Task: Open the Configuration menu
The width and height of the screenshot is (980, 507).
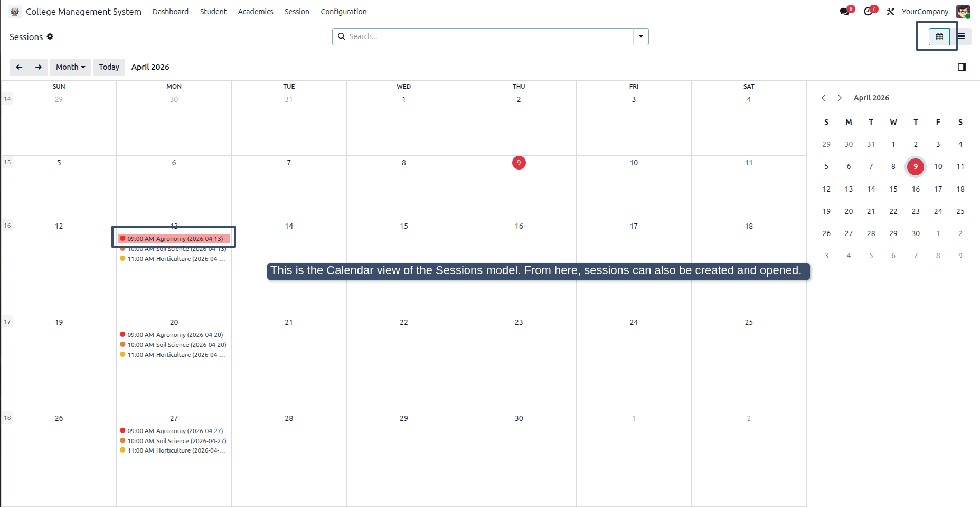Action: coord(344,12)
